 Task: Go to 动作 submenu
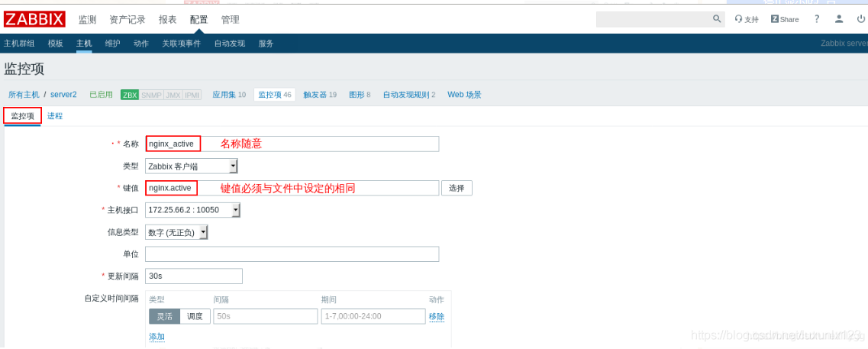point(141,44)
